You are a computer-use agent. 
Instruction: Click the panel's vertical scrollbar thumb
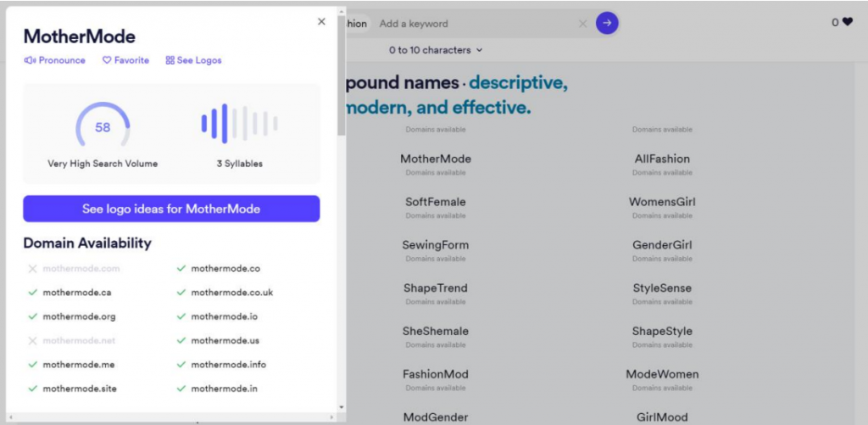pos(342,75)
